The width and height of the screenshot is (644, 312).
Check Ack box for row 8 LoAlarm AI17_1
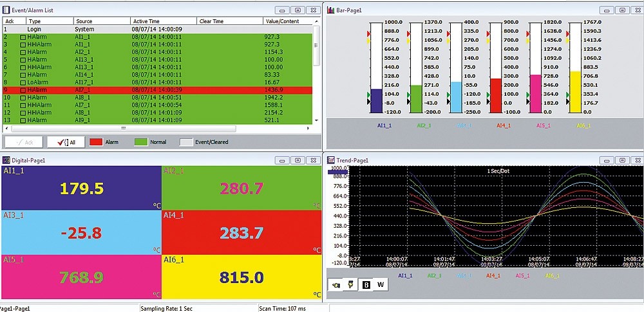pyautogui.click(x=23, y=82)
